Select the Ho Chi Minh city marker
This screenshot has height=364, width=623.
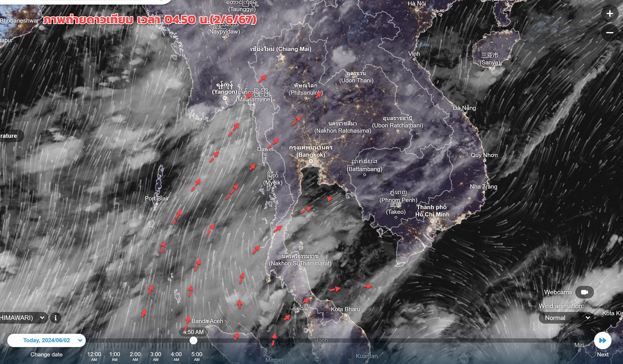tap(432, 221)
